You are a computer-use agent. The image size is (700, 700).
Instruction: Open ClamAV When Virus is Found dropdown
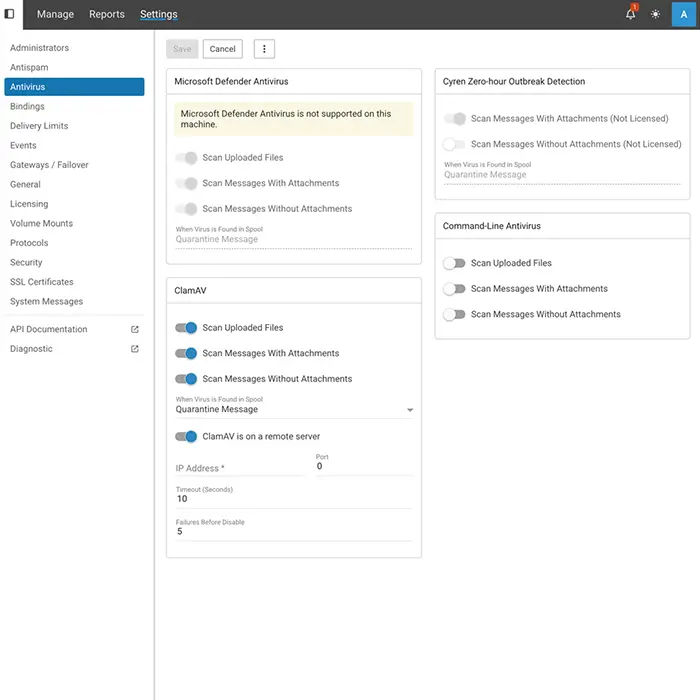(x=294, y=409)
